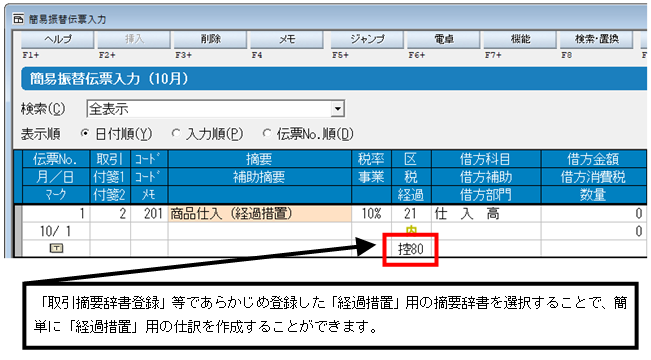
Task: Select the 日付順 radio button
Action: 85,133
